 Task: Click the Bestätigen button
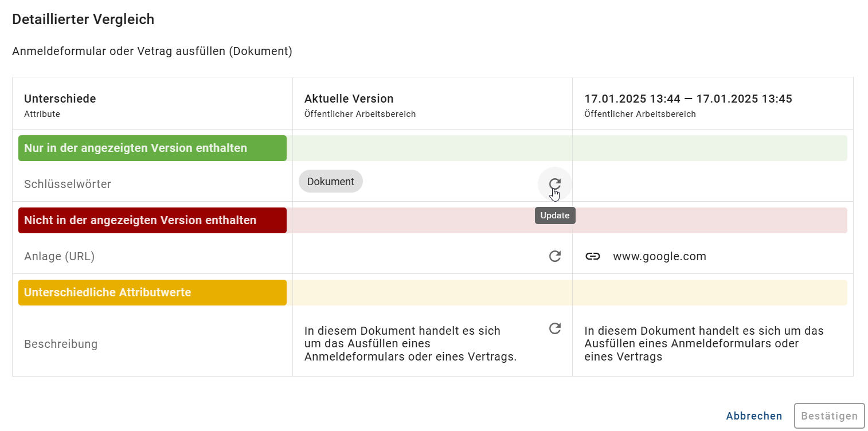(x=829, y=416)
